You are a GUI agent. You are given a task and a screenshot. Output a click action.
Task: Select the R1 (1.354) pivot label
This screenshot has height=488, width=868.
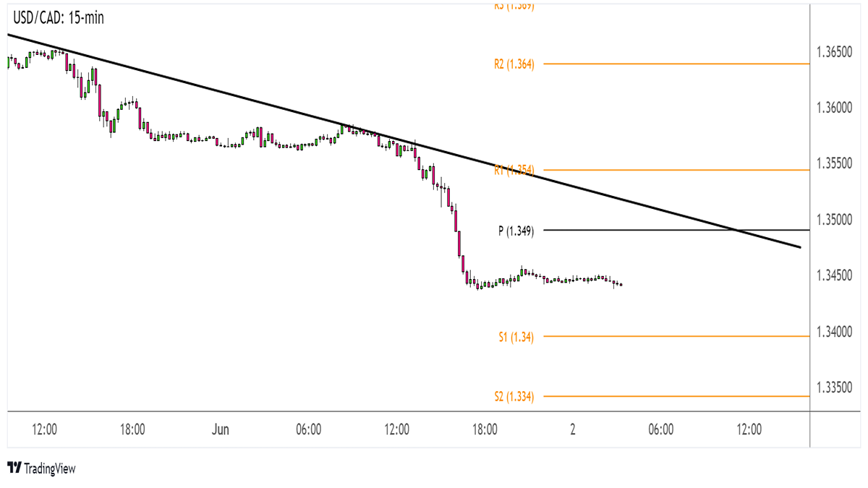[x=514, y=170]
